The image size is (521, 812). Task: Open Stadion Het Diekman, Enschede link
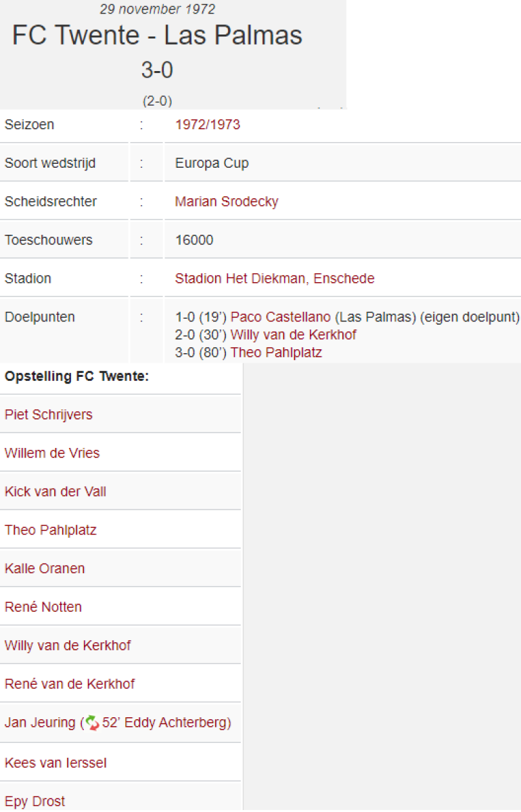[274, 279]
